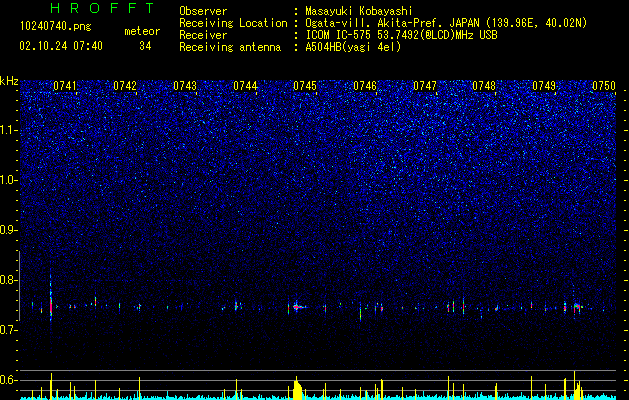Click the Receiving antenna label
This screenshot has width=629, height=400.
230,47
